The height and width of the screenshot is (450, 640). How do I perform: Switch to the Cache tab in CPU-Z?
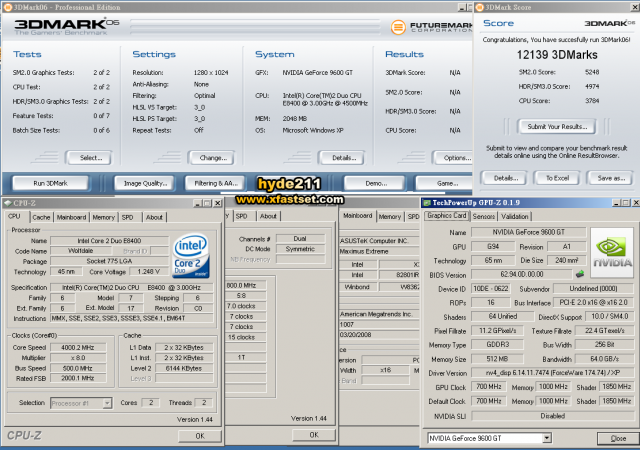pyautogui.click(x=41, y=217)
